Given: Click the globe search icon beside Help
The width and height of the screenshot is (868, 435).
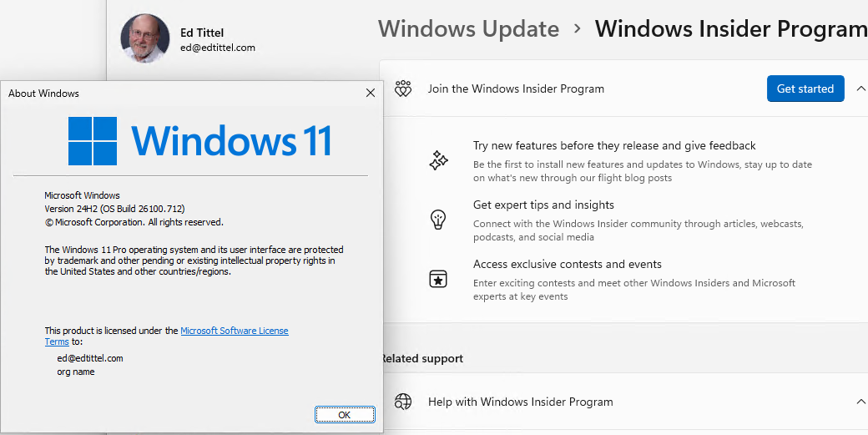Looking at the screenshot, I should (x=403, y=402).
